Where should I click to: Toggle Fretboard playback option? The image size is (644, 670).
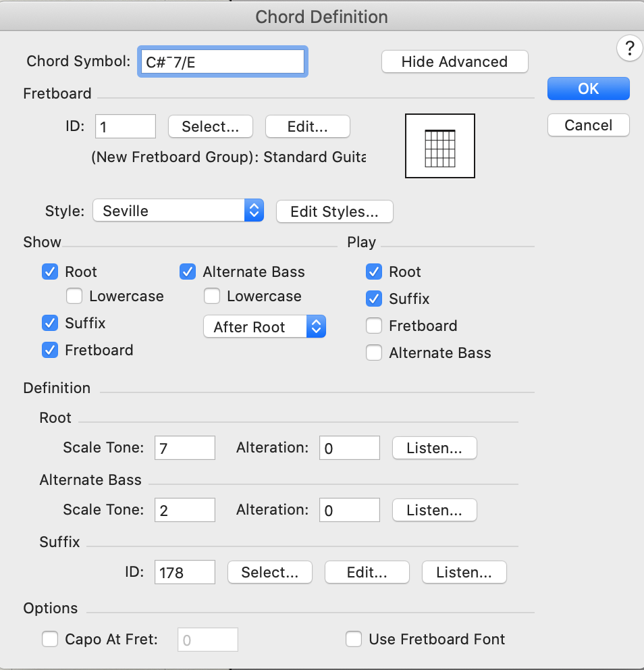click(373, 326)
